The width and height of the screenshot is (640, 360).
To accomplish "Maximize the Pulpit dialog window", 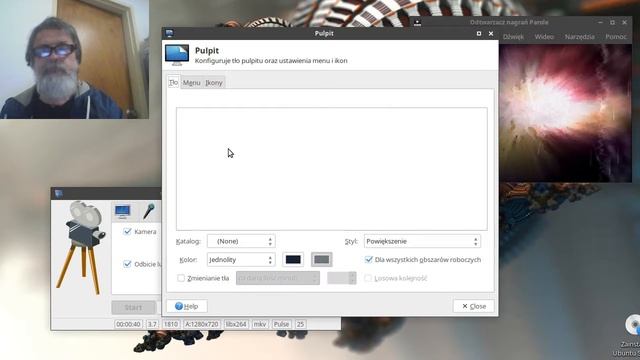I will click(479, 33).
